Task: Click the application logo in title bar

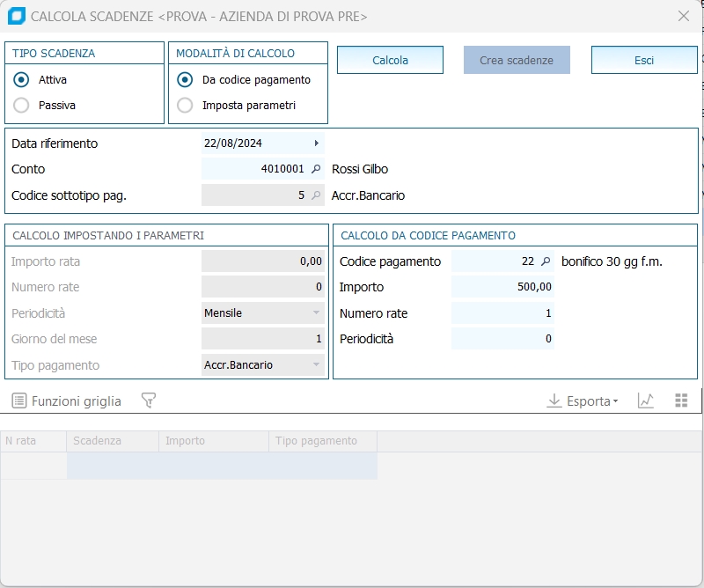Action: [x=16, y=16]
